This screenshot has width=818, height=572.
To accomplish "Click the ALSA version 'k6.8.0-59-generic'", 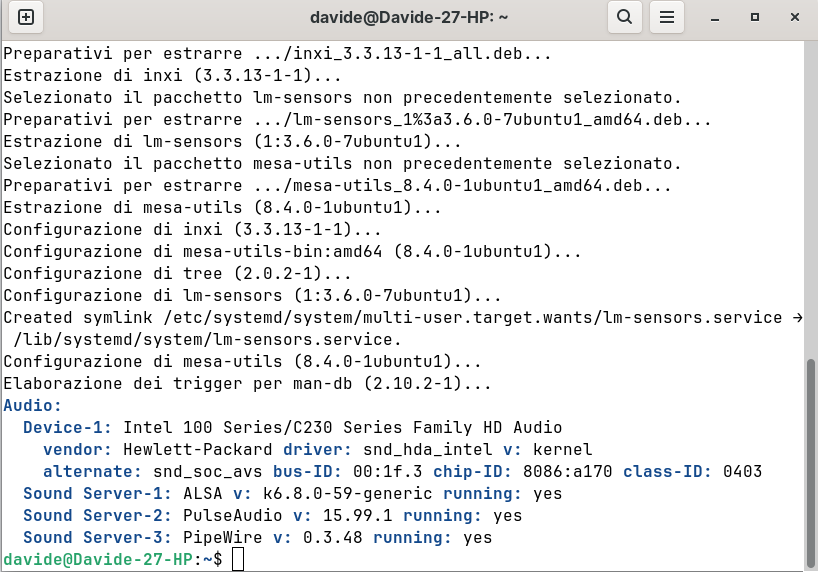I will pos(347,493).
